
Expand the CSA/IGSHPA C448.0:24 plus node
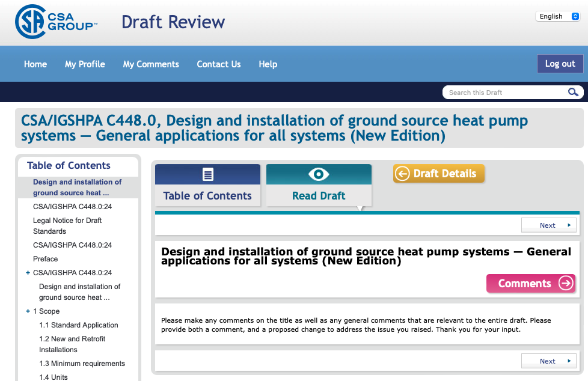point(28,273)
